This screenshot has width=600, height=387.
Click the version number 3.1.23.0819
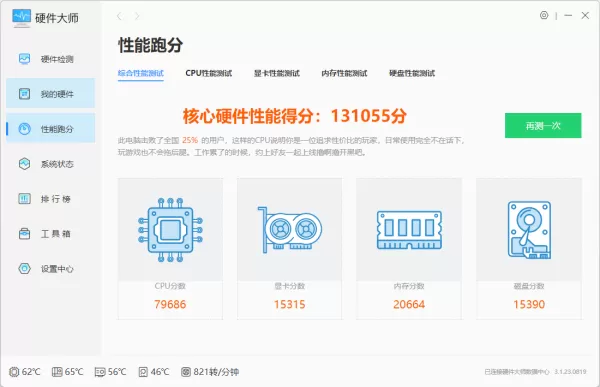(x=570, y=372)
